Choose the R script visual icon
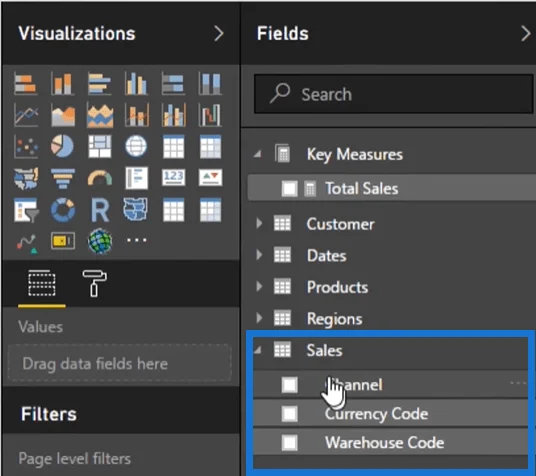This screenshot has height=476, width=536. [100, 210]
